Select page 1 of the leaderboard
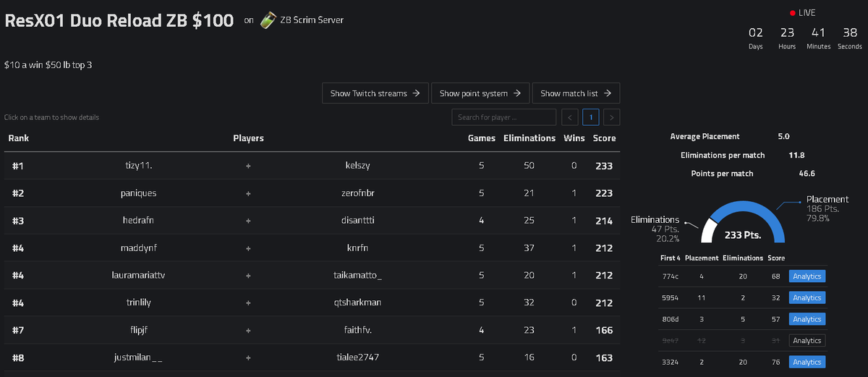Viewport: 868px width, 377px height. coord(591,117)
